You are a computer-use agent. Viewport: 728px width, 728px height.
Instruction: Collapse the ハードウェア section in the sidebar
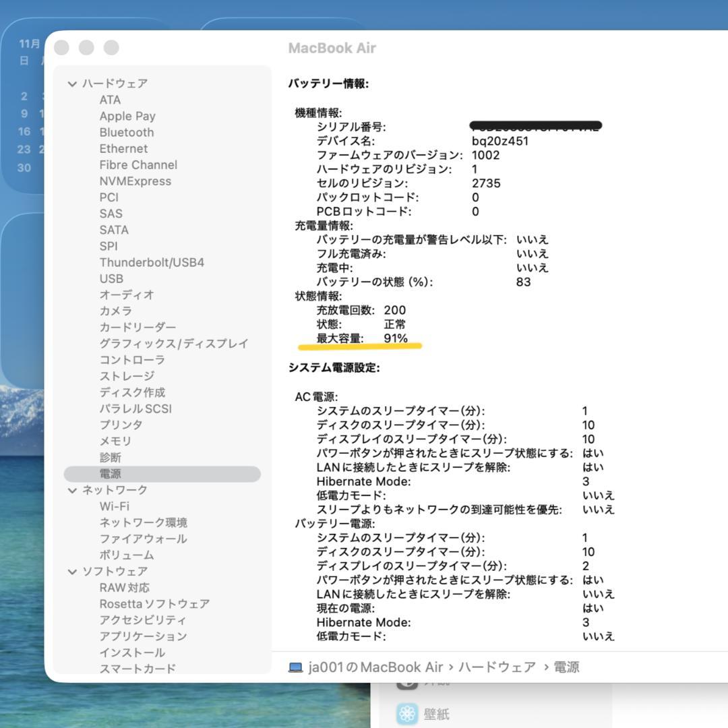pyautogui.click(x=71, y=83)
